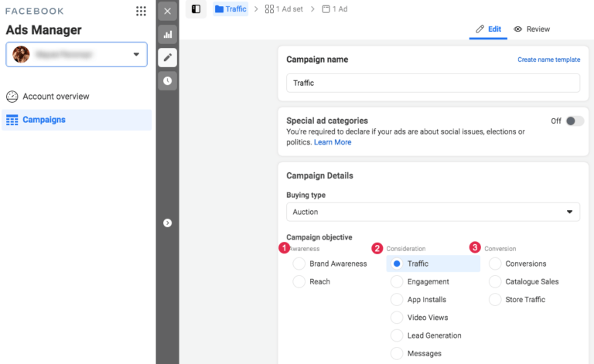Click the Consideration column label
The image size is (594, 364).
(x=406, y=249)
